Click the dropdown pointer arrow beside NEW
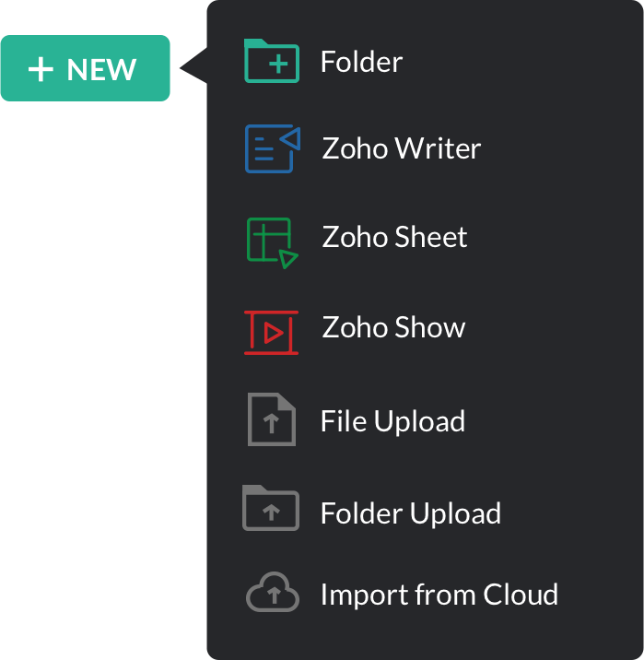The height and width of the screenshot is (660, 644). [193, 67]
